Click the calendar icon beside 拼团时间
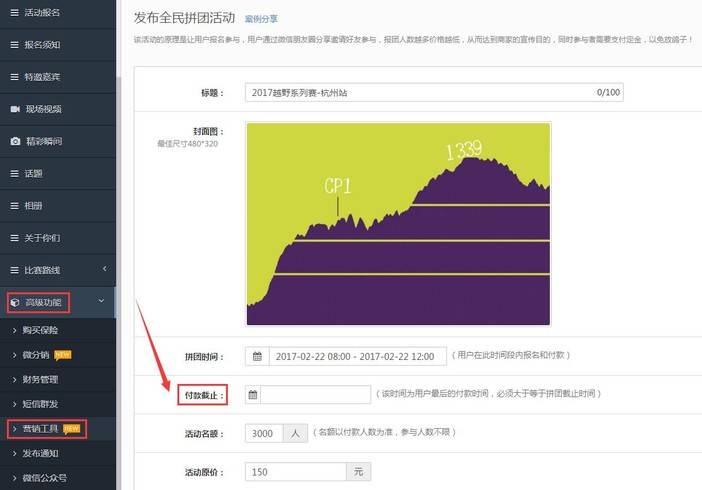 [x=257, y=356]
